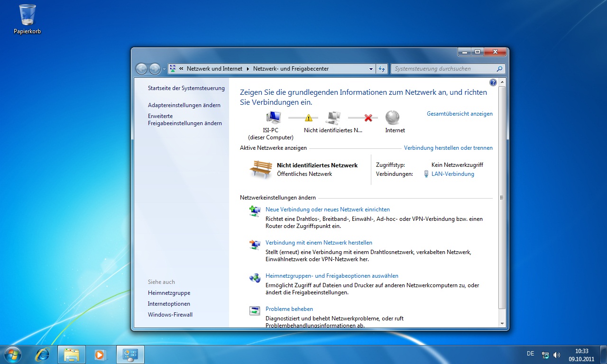Click the Öffentliches Netzwerk label
Viewport: 607px width, 364px height.
point(304,174)
